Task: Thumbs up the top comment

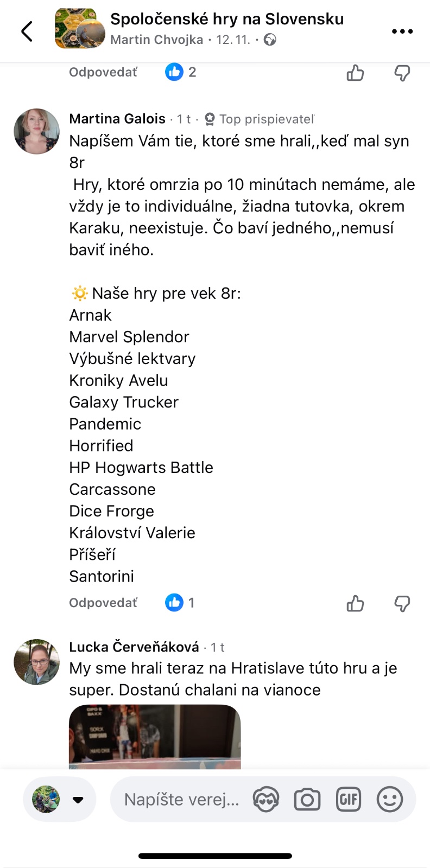Action: [x=356, y=73]
